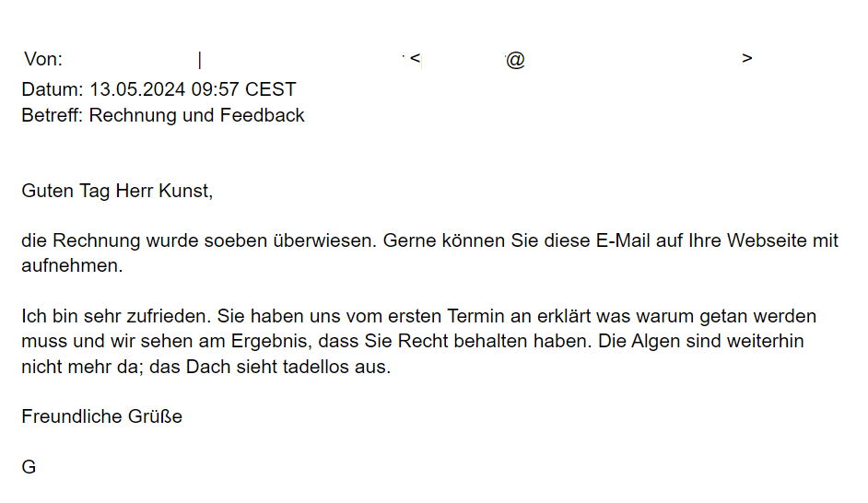Click the time 09:57 CEST

tap(243, 89)
